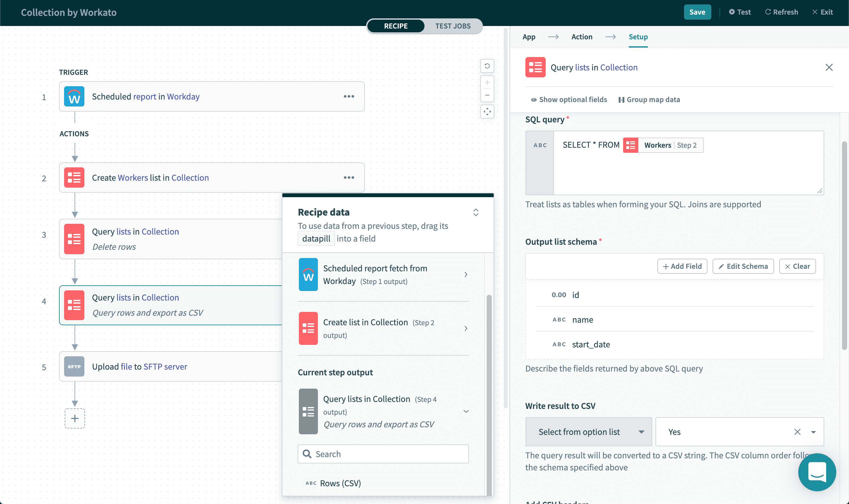The image size is (849, 504).
Task: Click the SFTP upload icon in step 5
Action: click(75, 367)
